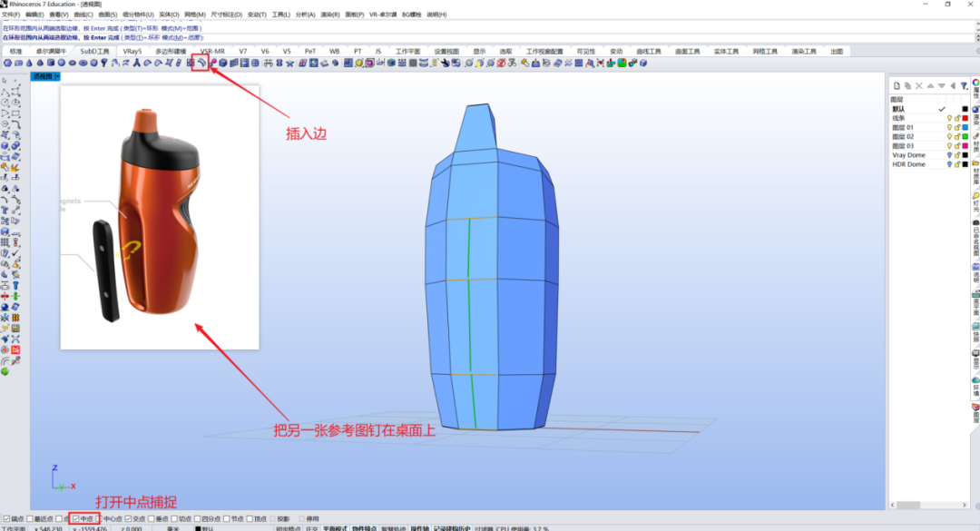980x531 pixels.
Task: Move layer down with triangle icon
Action: [x=942, y=85]
